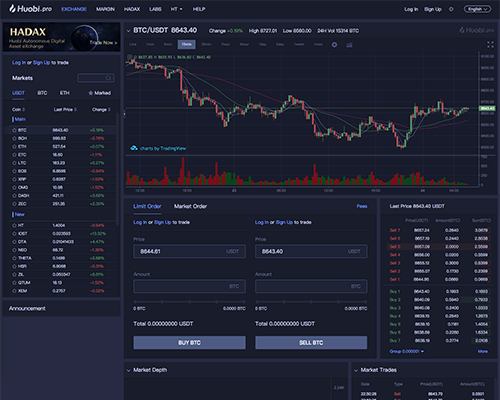Click the search magnifier in Markets
Image resolution: width=500 pixels, height=400 pixels.
108,78
